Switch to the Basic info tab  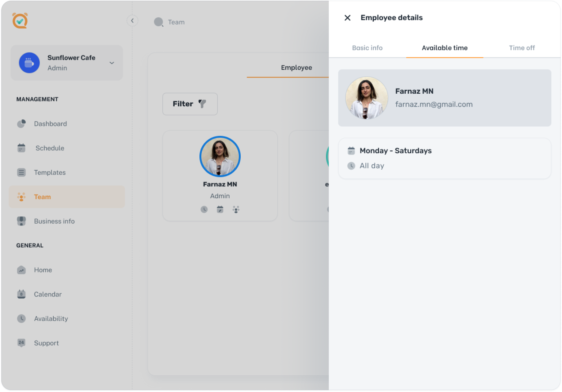367,48
